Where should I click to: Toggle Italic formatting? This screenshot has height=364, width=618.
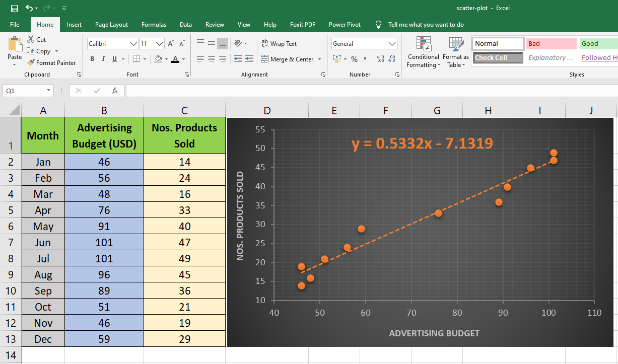103,59
